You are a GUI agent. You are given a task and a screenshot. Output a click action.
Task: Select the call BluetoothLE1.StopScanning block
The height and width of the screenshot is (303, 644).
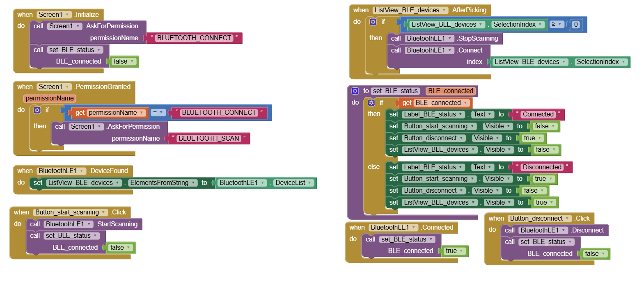point(445,39)
